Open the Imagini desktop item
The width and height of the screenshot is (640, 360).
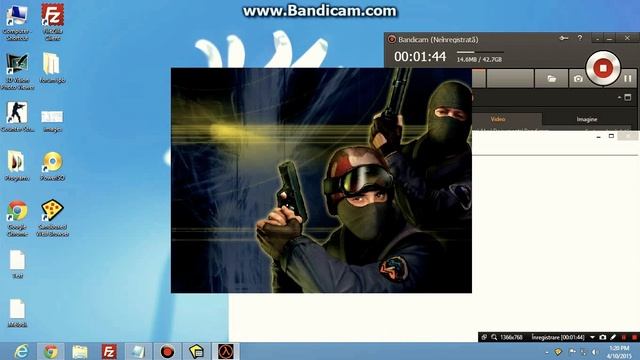click(52, 120)
